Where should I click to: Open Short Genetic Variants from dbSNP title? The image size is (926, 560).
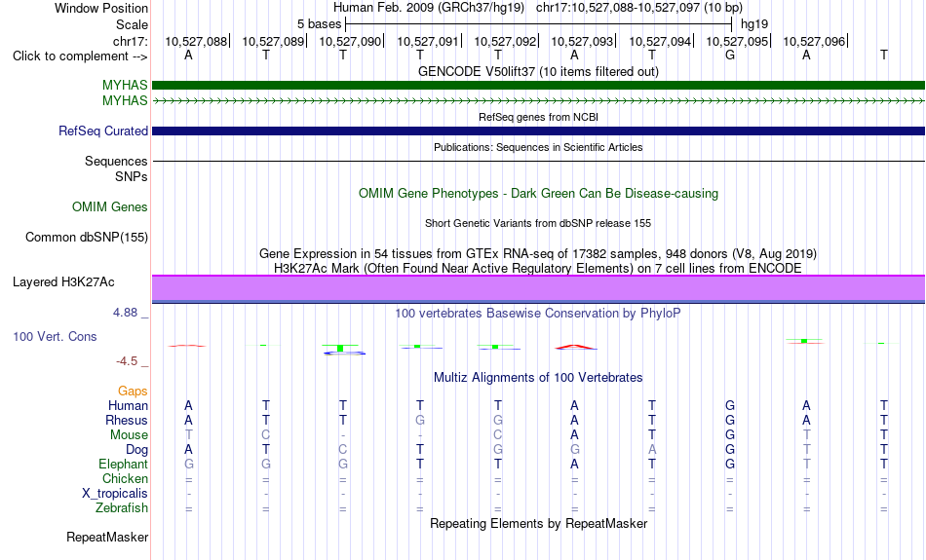(538, 223)
